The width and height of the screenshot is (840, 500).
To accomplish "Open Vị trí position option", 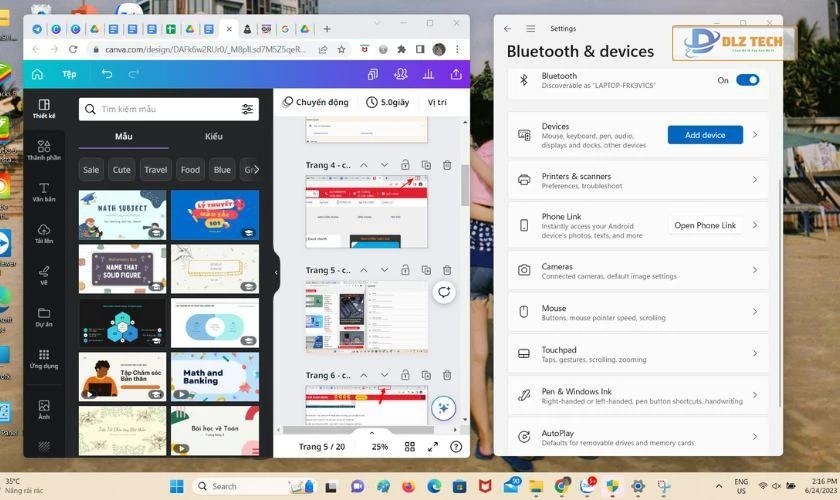I will (x=437, y=102).
